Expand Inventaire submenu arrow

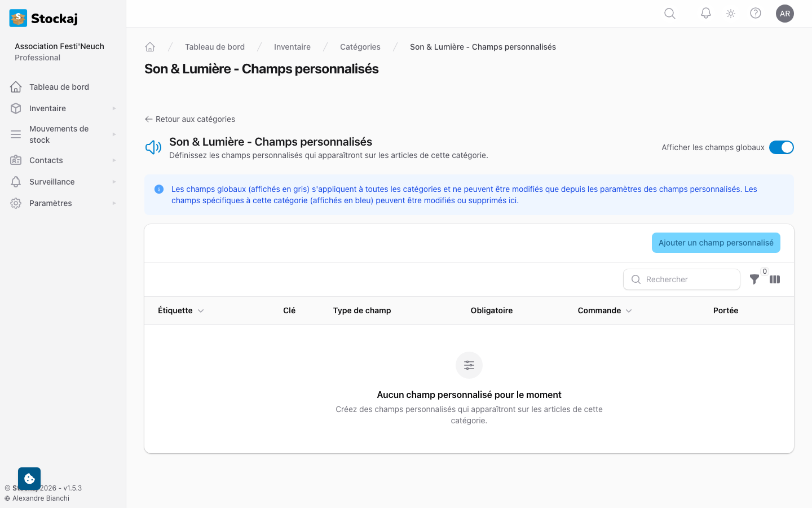(114, 108)
